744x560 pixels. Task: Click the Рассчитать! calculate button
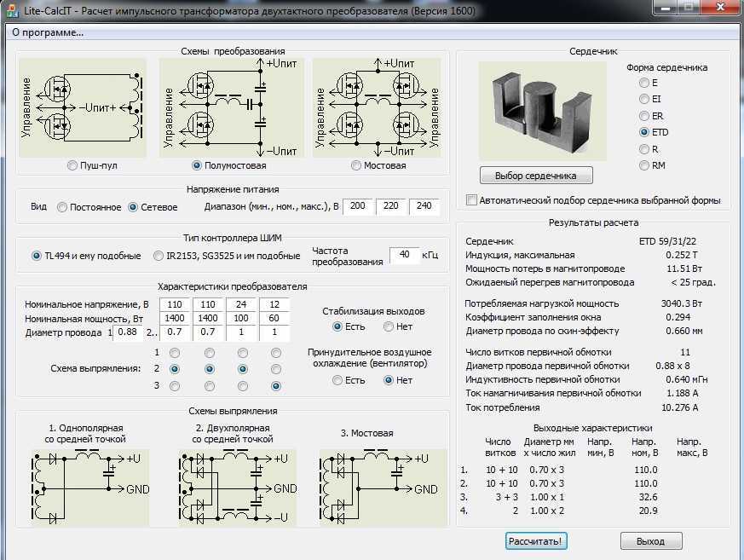(x=536, y=541)
